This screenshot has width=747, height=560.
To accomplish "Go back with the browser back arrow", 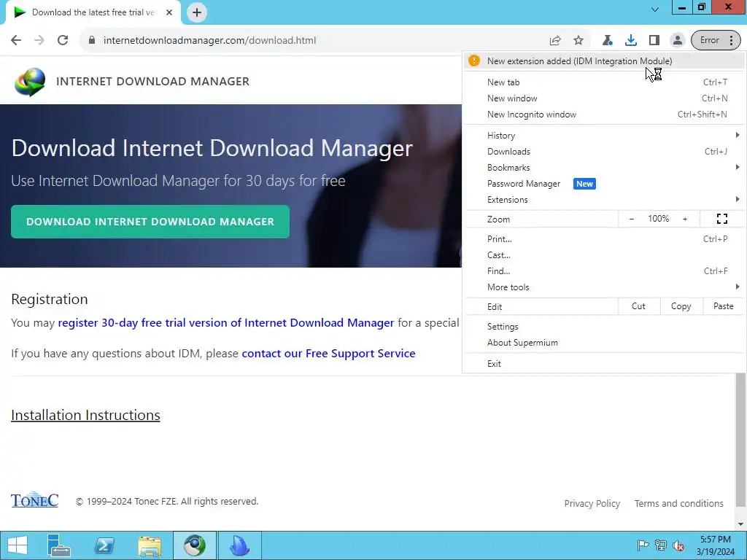I will [16, 40].
